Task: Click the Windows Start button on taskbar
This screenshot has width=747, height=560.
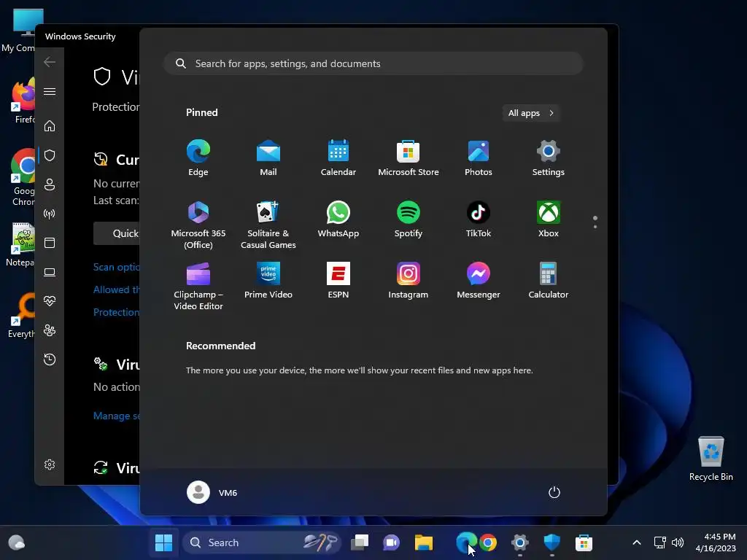Action: point(164,542)
